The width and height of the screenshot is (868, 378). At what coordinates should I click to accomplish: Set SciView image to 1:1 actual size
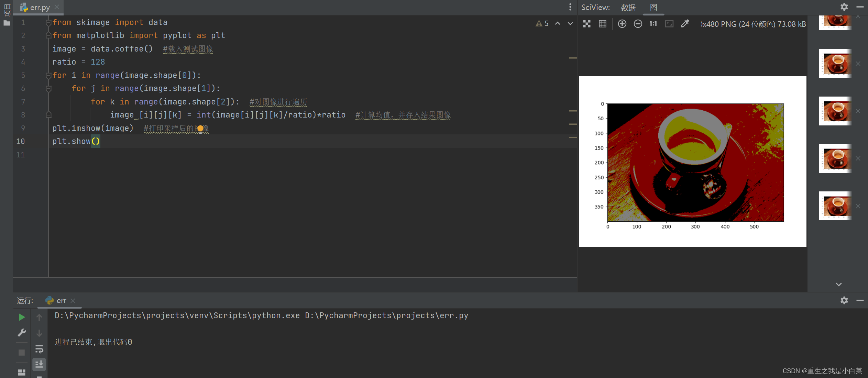[653, 24]
